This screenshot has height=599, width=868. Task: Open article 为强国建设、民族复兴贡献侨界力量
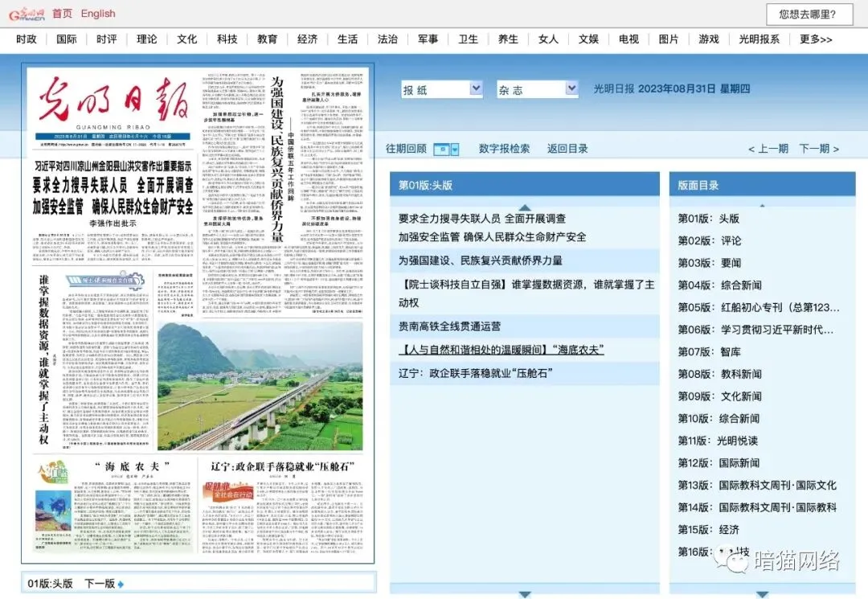coord(481,261)
